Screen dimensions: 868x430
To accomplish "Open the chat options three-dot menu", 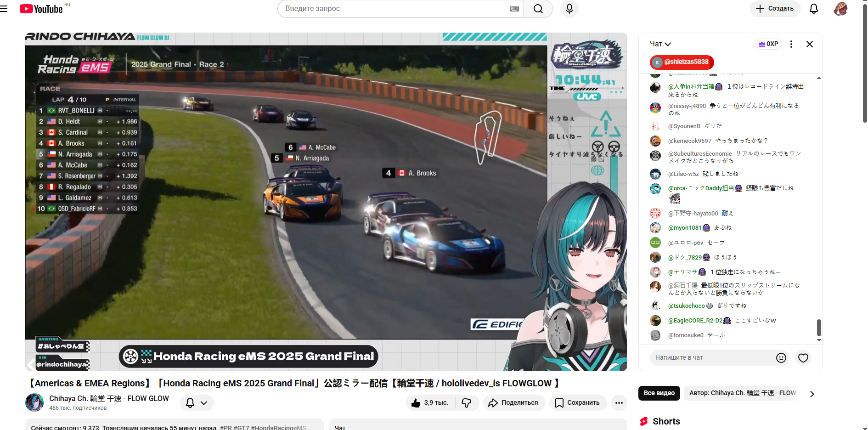I will (791, 44).
